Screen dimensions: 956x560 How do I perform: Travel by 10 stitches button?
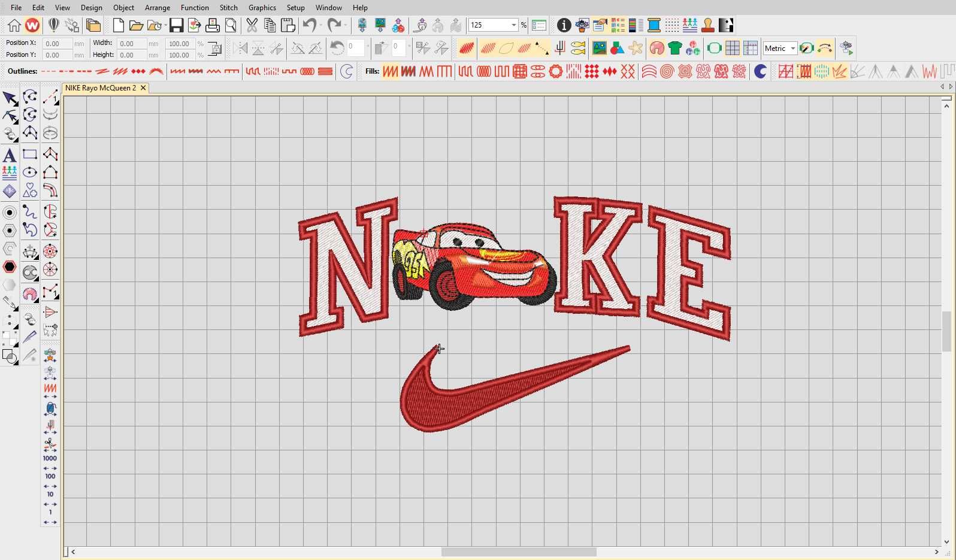click(x=50, y=498)
